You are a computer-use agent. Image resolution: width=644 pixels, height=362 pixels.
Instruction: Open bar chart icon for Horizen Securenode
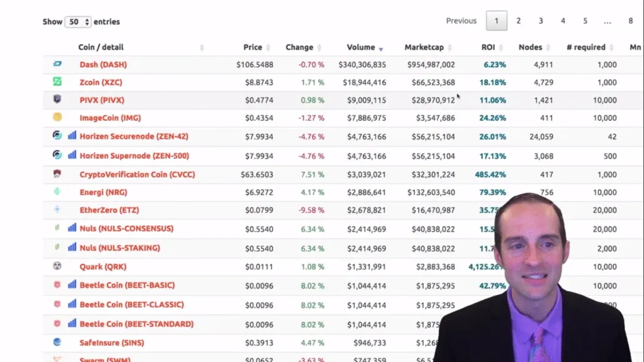pos(72,135)
